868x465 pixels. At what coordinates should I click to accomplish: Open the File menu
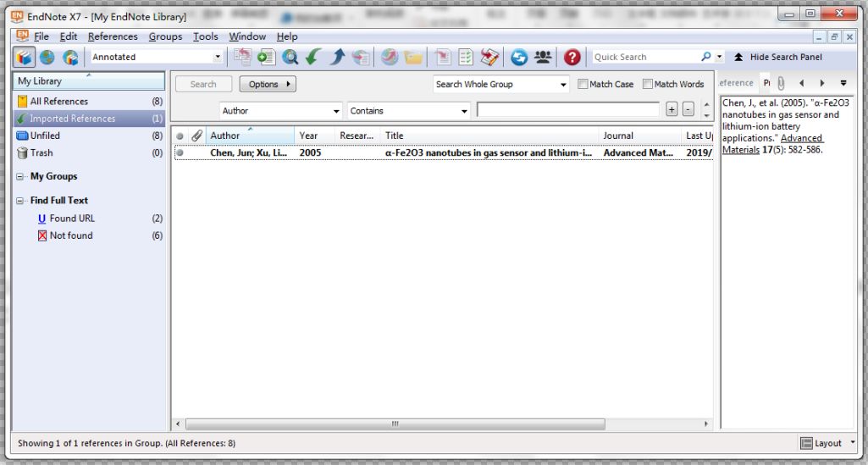41,36
